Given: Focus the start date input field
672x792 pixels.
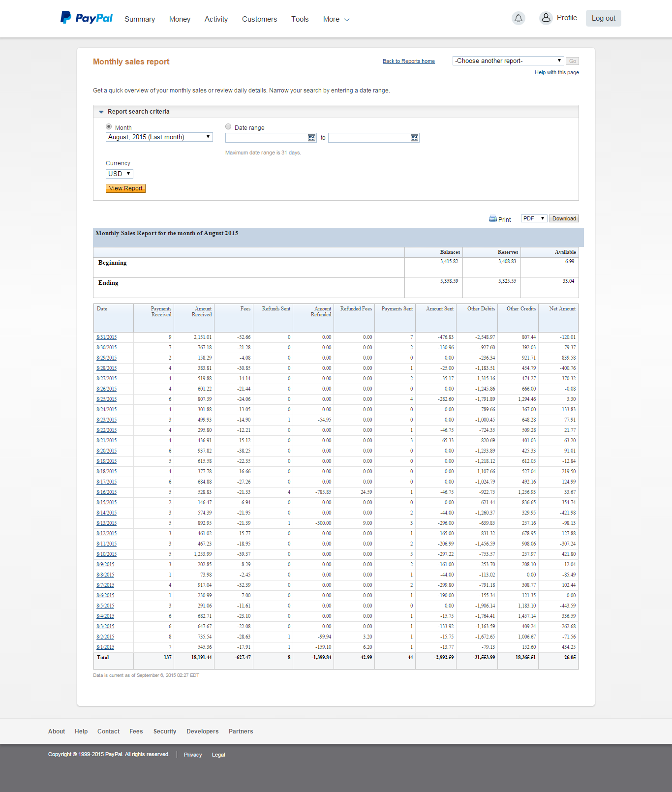Looking at the screenshot, I should pyautogui.click(x=266, y=138).
